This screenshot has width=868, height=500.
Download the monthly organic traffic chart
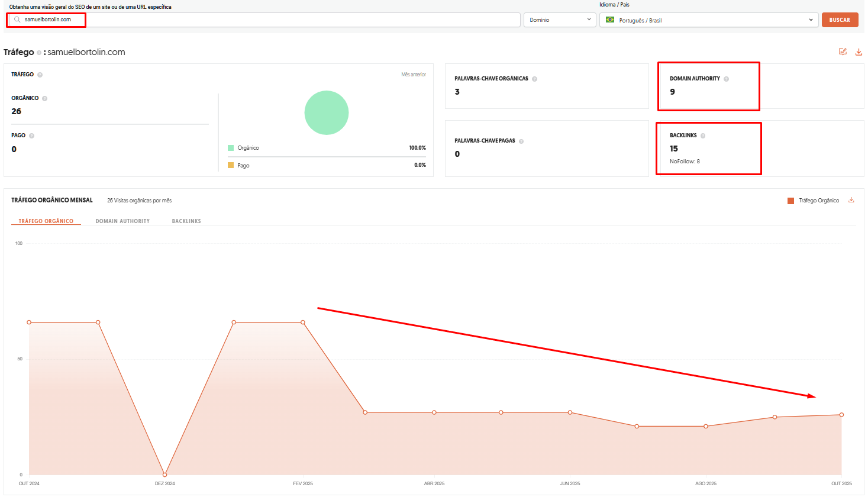pos(851,200)
